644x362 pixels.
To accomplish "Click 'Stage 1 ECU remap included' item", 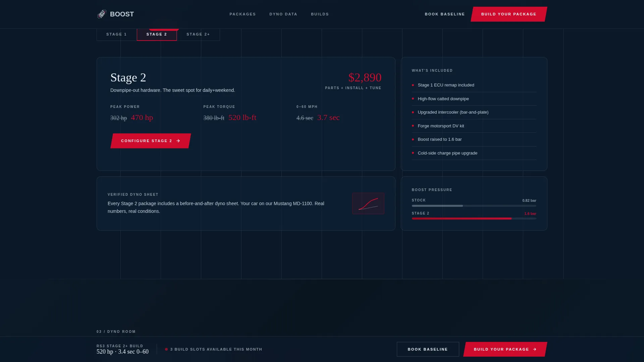I will click(474, 85).
